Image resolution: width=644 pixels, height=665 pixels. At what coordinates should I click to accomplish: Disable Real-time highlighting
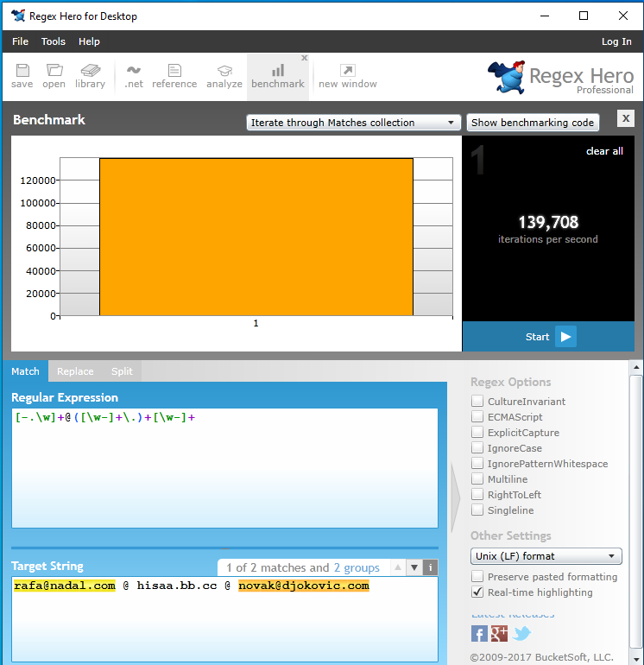[477, 592]
